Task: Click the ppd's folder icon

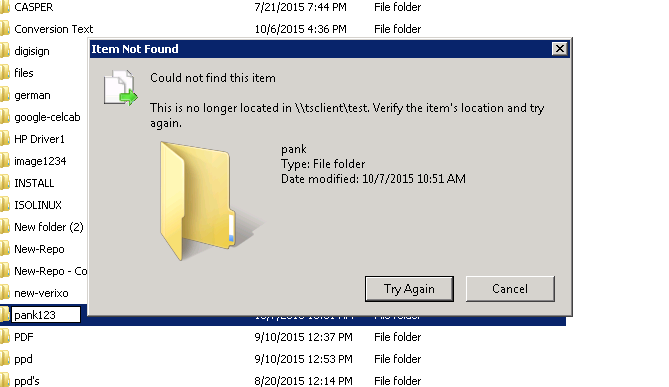Action: (5, 381)
